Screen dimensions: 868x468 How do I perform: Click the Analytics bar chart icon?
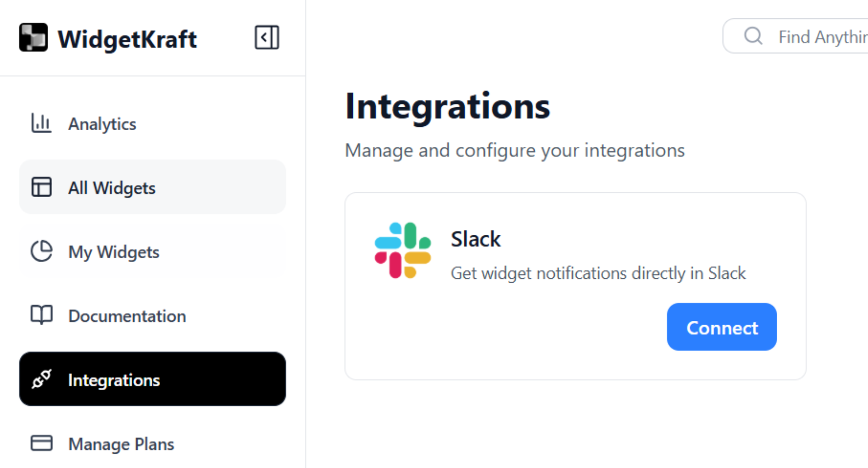coord(41,123)
